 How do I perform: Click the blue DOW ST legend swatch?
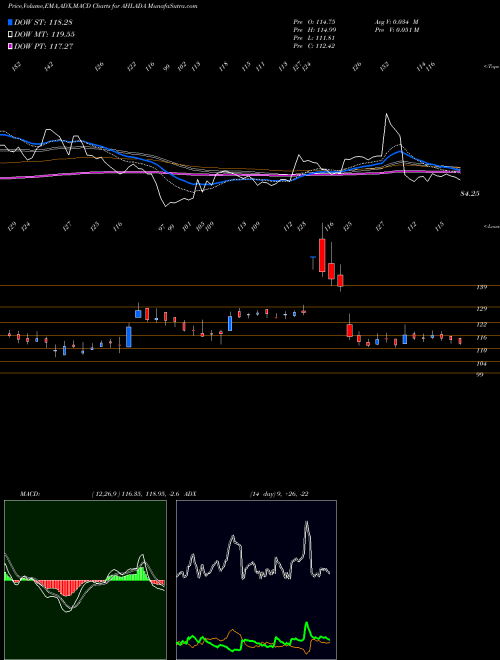tap(10, 22)
